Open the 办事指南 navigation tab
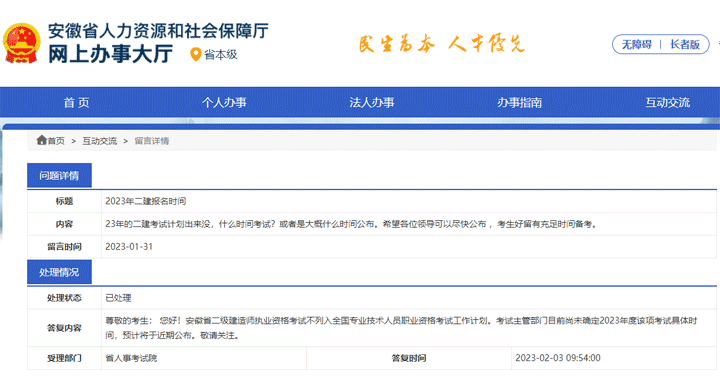 519,102
